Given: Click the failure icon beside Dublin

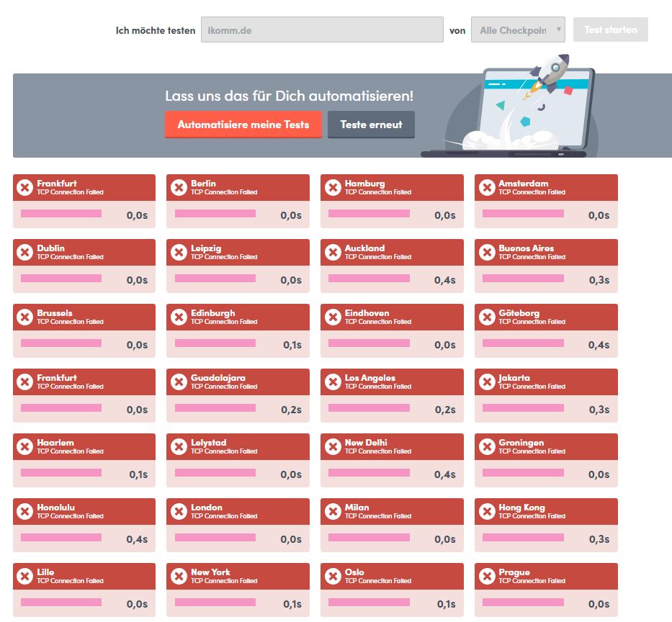Looking at the screenshot, I should click(x=24, y=253).
